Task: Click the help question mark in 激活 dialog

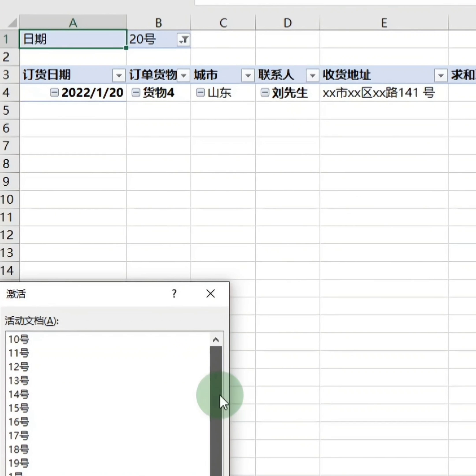Action: (x=174, y=294)
